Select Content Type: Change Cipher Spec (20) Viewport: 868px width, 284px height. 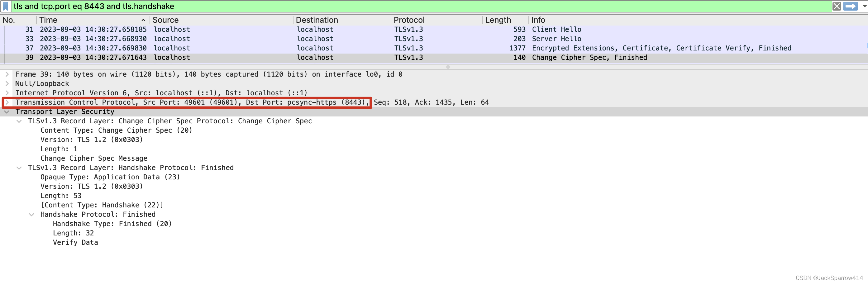(x=116, y=130)
